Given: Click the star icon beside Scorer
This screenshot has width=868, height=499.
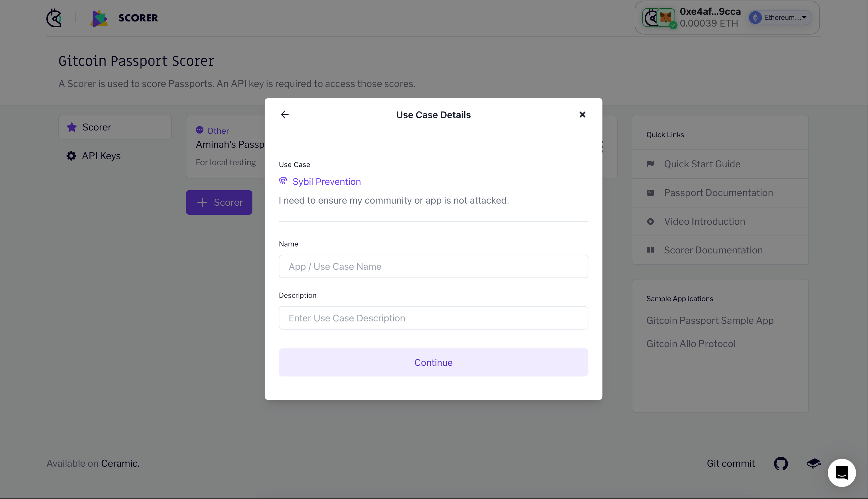Looking at the screenshot, I should 72,127.
